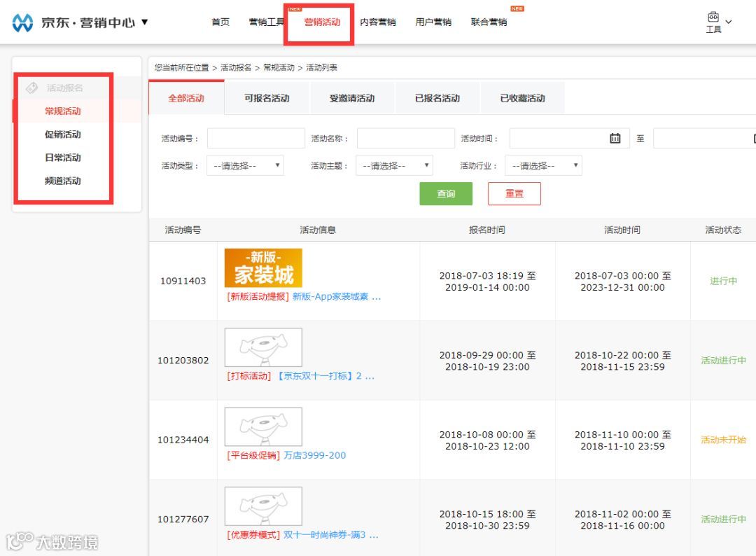Open the 京东双十一打标 activity link

(324, 376)
